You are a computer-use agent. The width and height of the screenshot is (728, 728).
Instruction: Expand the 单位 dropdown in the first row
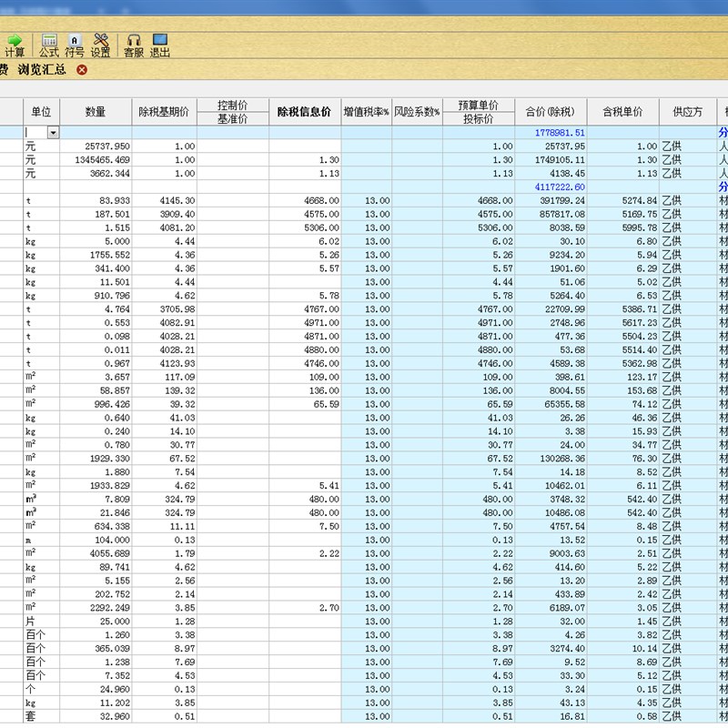click(x=54, y=133)
